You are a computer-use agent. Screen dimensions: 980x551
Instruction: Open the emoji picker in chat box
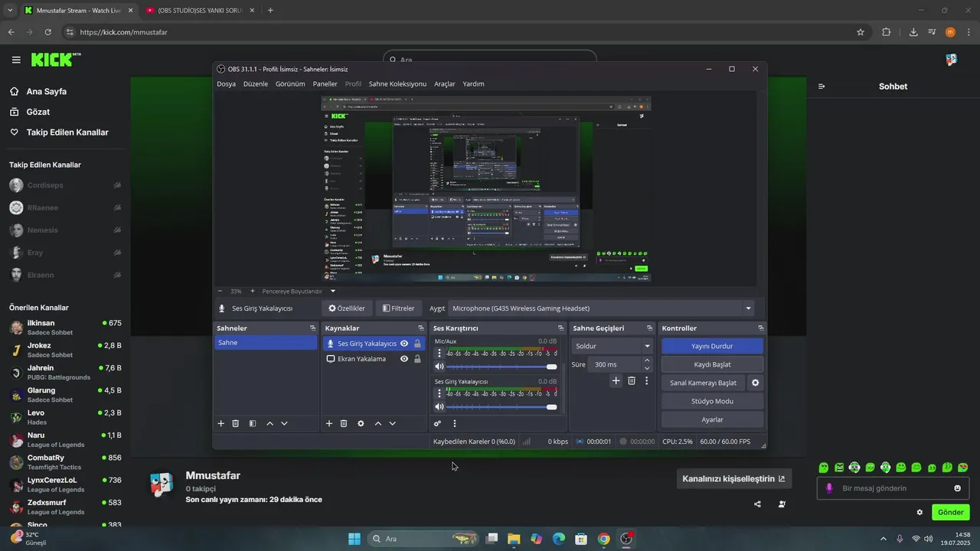(957, 488)
